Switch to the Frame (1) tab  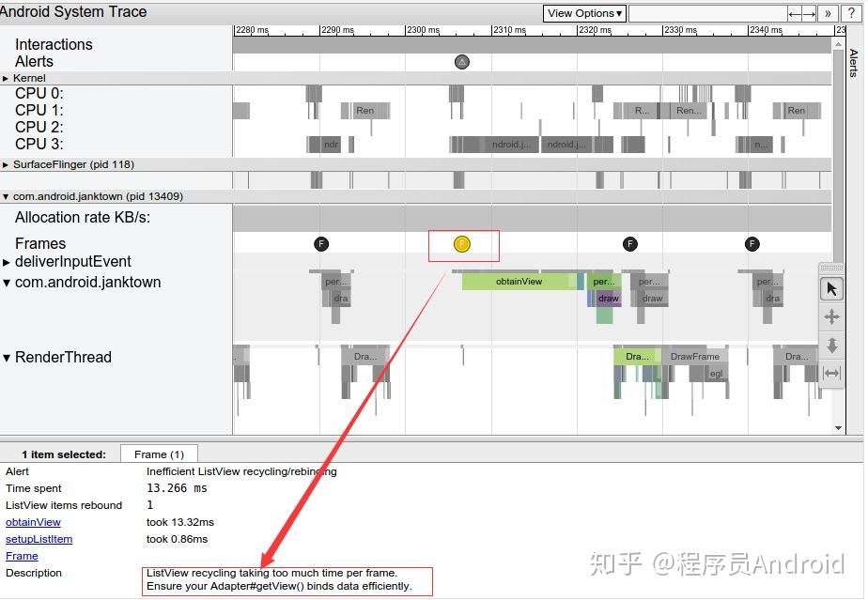(158, 454)
